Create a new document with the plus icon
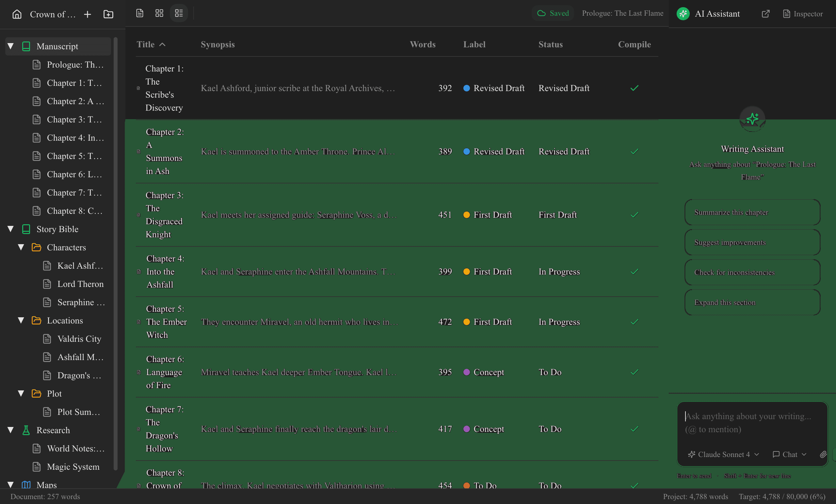836x504 pixels. (87, 14)
